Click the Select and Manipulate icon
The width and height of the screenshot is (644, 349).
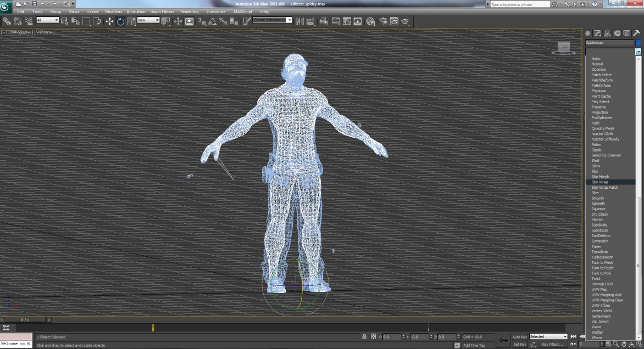click(178, 21)
